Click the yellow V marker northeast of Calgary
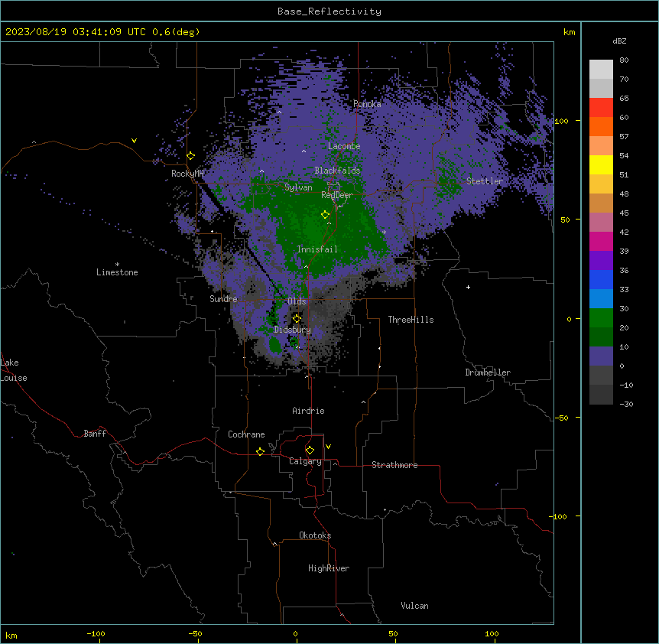Screen dimensions: 659x644 tap(328, 447)
